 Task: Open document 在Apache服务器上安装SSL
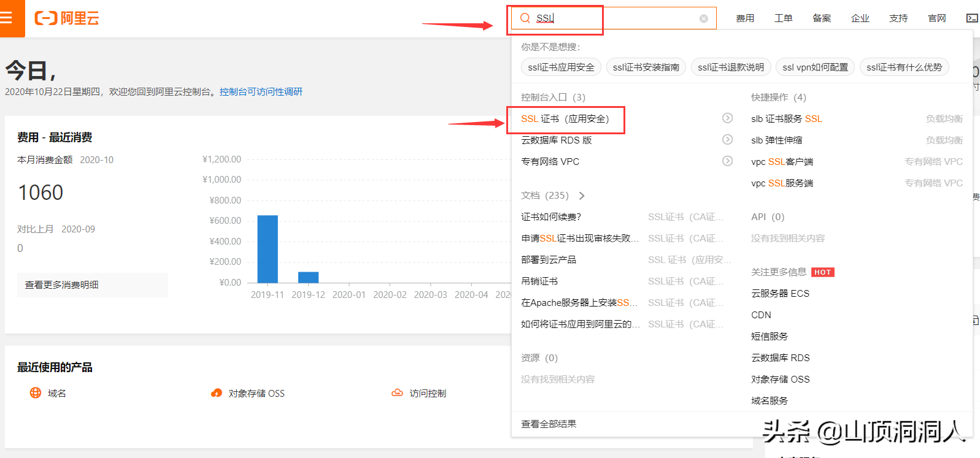pos(579,303)
